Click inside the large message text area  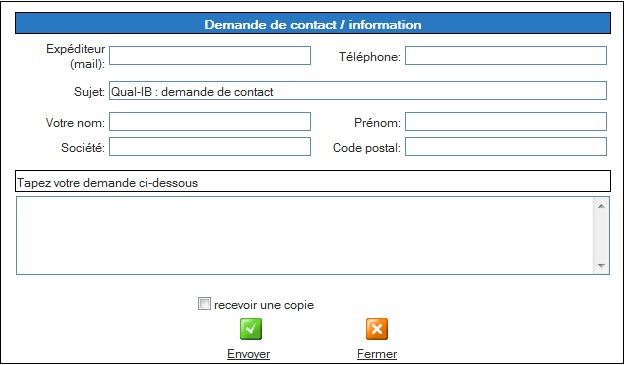pos(305,235)
